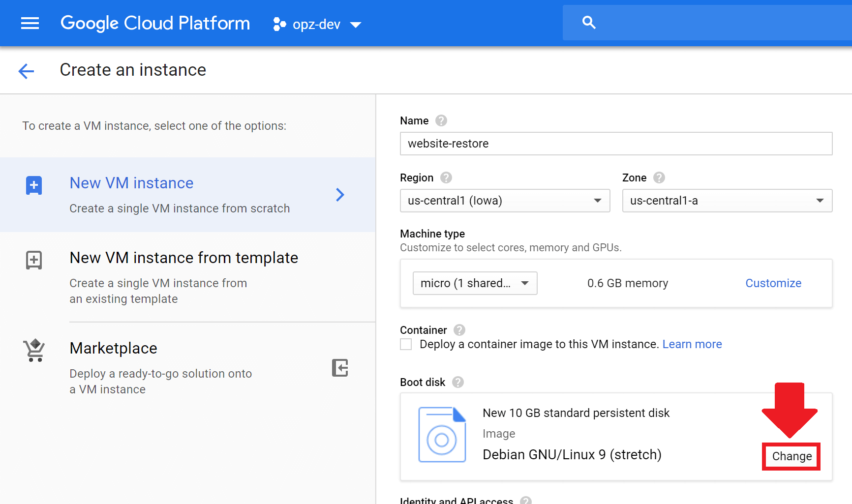Enable deploy a container image checkbox

pos(406,344)
